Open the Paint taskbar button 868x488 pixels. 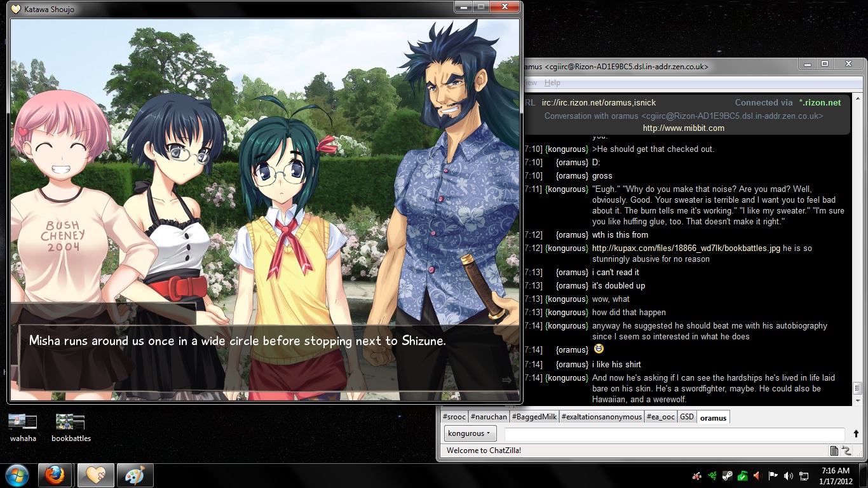tap(134, 475)
